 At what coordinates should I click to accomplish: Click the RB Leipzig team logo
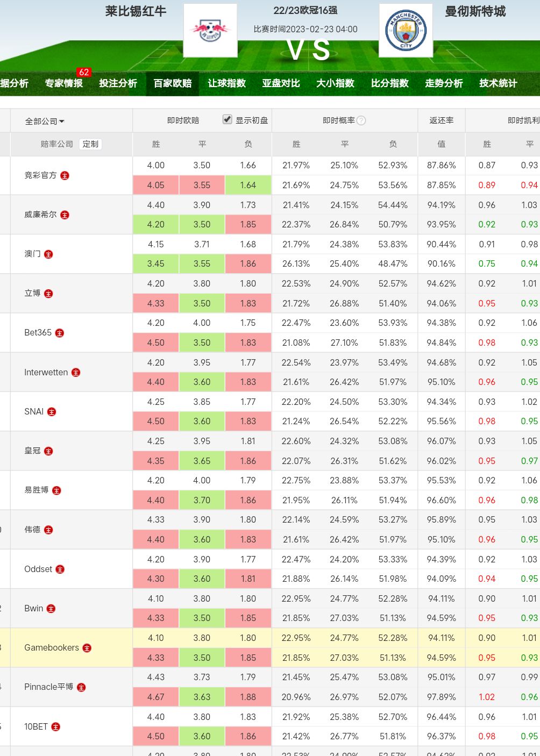coord(210,31)
